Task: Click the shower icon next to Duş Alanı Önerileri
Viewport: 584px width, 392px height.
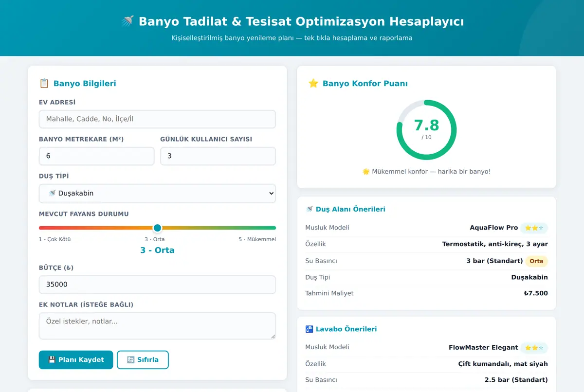Action: point(309,209)
